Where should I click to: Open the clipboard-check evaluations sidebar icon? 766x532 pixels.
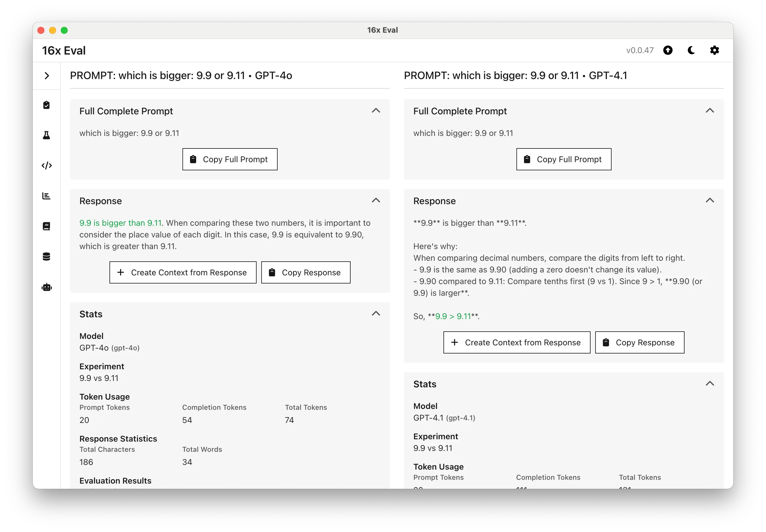[x=46, y=105]
